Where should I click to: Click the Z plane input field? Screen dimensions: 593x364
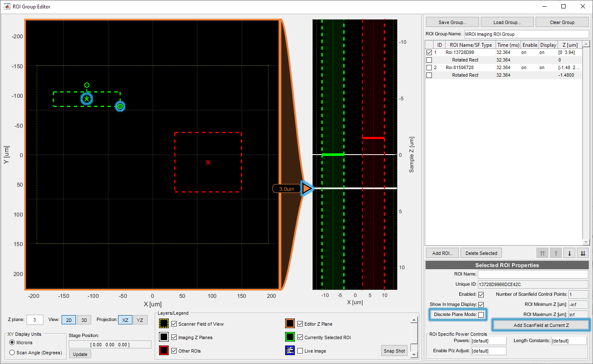pos(35,320)
